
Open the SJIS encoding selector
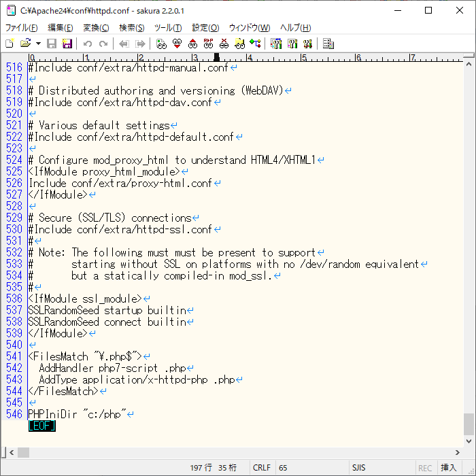coord(359,468)
